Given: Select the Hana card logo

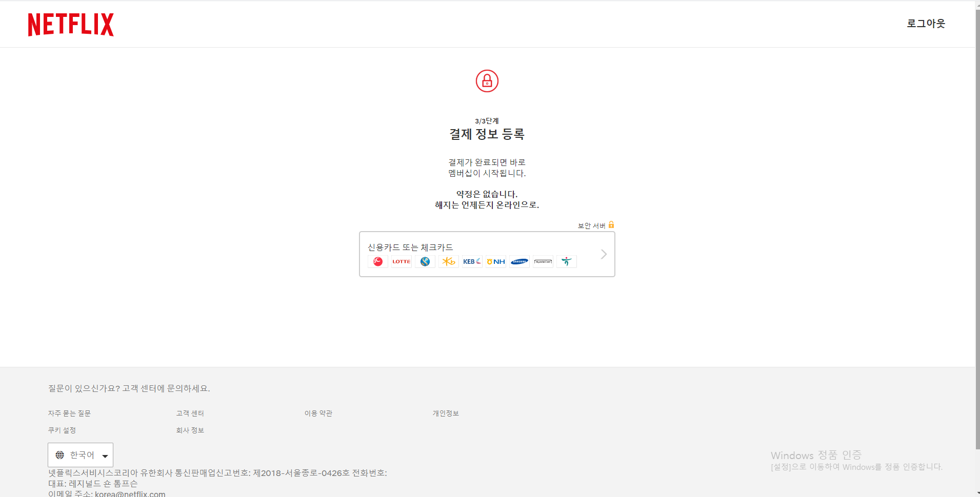Looking at the screenshot, I should click(x=567, y=262).
